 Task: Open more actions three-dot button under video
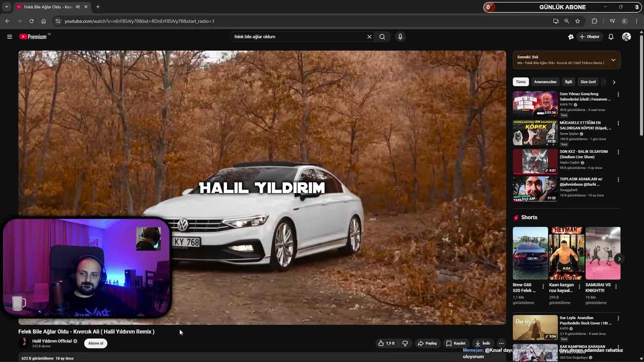501,343
